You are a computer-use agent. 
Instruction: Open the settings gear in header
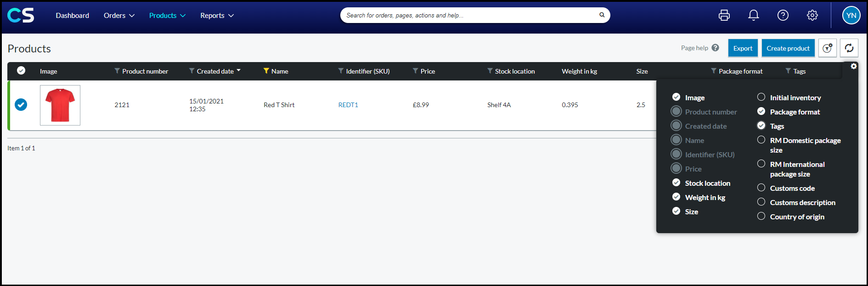click(812, 15)
